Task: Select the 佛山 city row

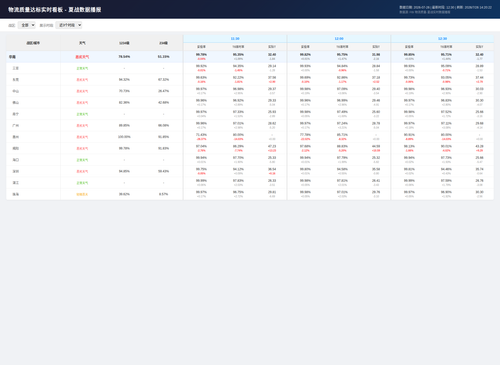Action: 250,103
